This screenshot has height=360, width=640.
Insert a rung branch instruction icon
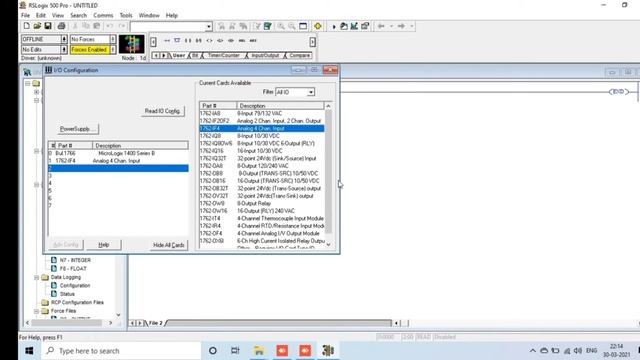(x=177, y=40)
